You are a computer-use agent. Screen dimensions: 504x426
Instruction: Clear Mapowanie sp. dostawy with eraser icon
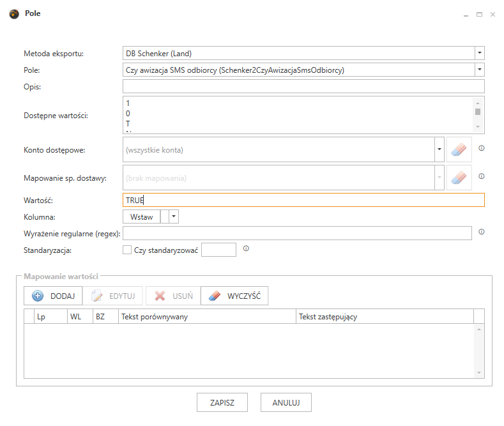[459, 178]
